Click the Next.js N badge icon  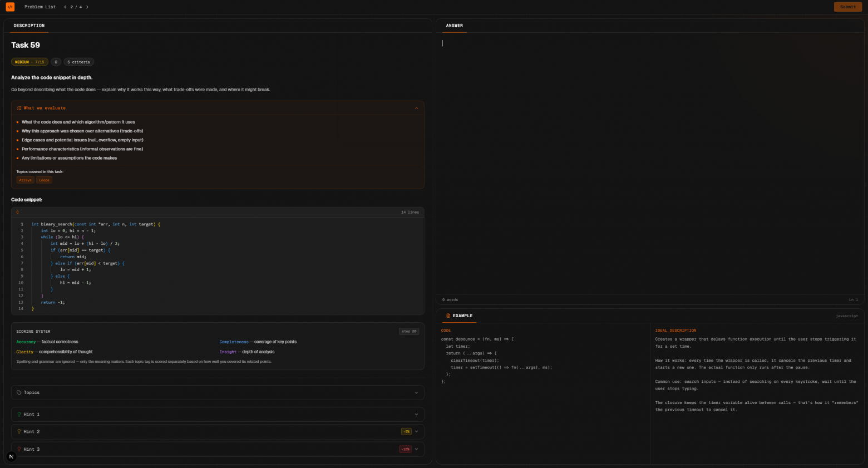11,457
